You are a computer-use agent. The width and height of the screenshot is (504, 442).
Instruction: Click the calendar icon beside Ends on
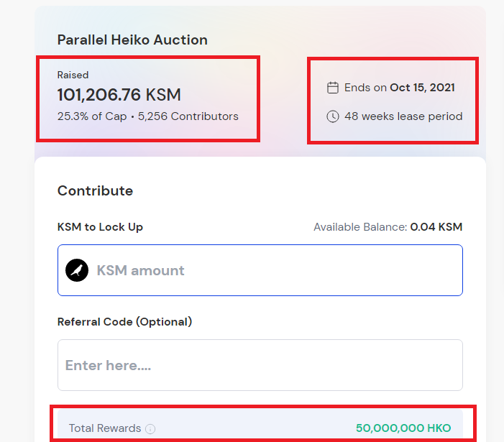pyautogui.click(x=333, y=88)
